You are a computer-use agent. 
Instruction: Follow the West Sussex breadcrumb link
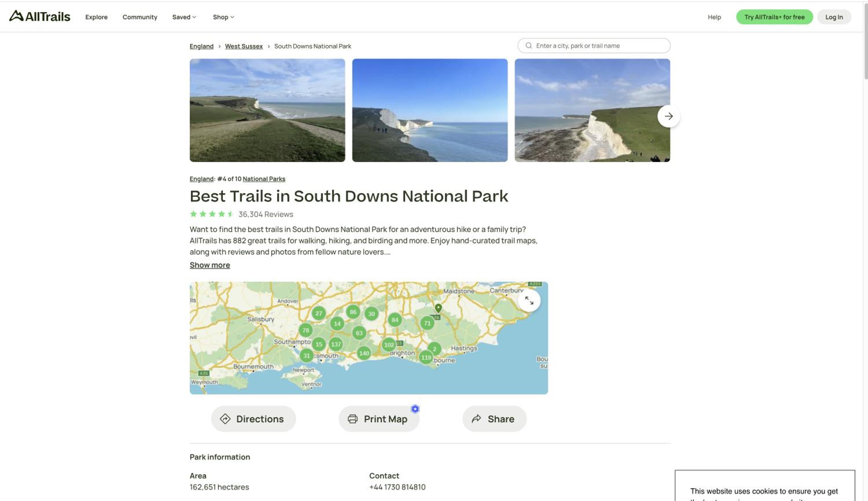click(x=244, y=46)
